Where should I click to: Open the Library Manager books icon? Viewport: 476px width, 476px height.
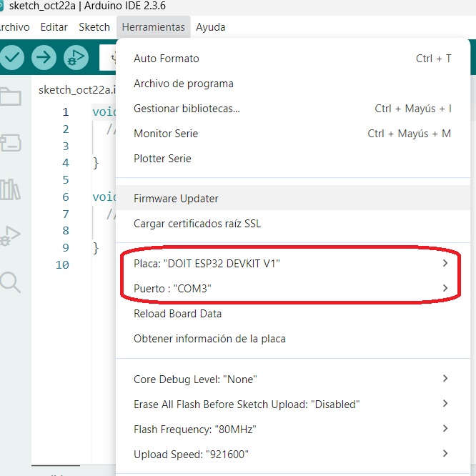pos(10,189)
